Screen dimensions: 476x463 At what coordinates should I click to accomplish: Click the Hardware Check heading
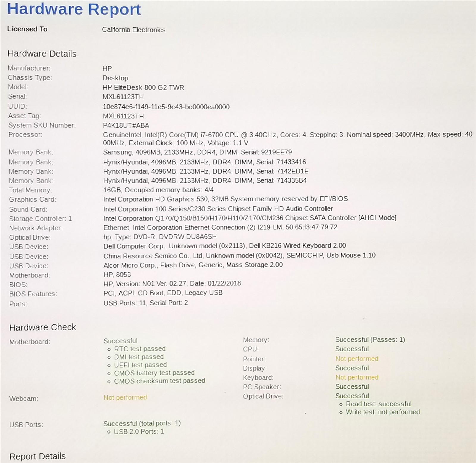[43, 327]
